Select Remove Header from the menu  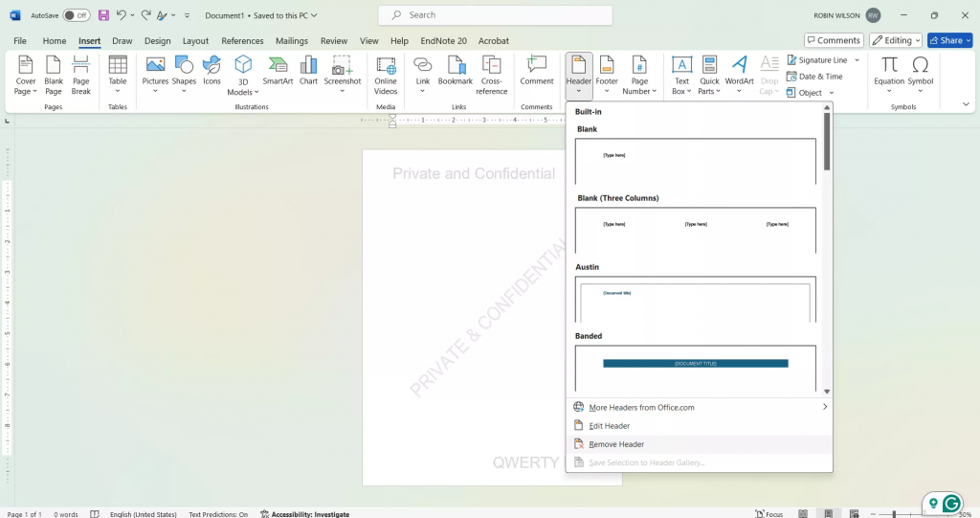tap(616, 444)
